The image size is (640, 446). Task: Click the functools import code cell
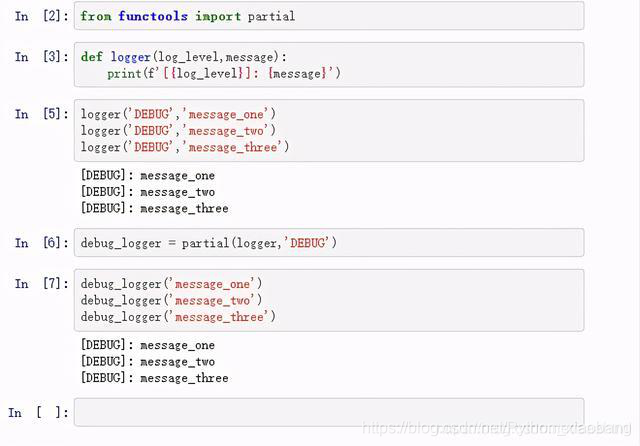pos(329,16)
